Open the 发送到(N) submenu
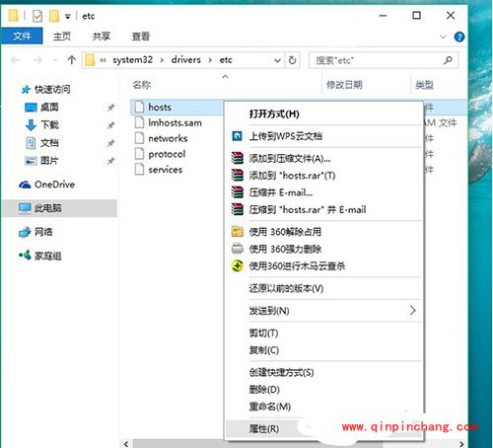This screenshot has height=448, width=493. tap(323, 311)
